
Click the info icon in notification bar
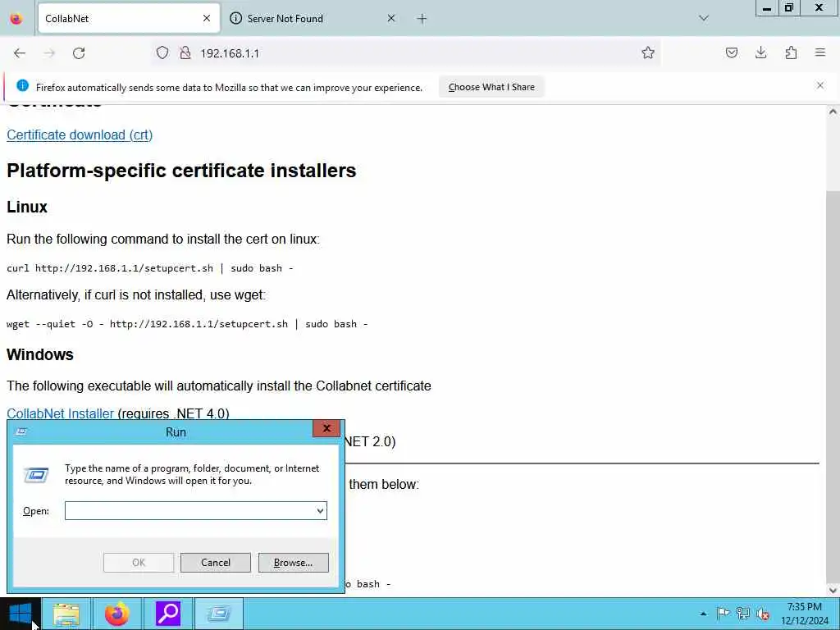[22, 85]
